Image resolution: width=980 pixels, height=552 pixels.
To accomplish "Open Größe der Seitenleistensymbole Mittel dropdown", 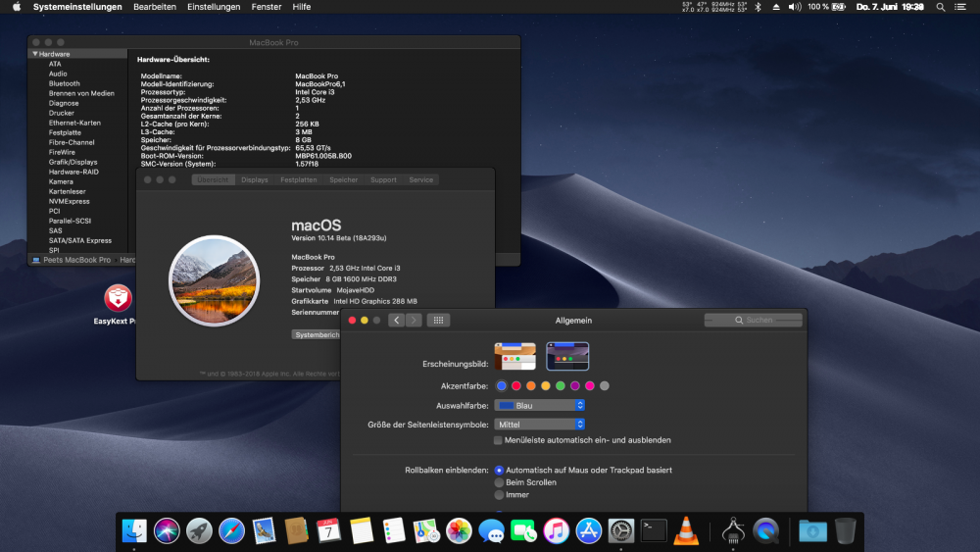I will click(x=539, y=425).
